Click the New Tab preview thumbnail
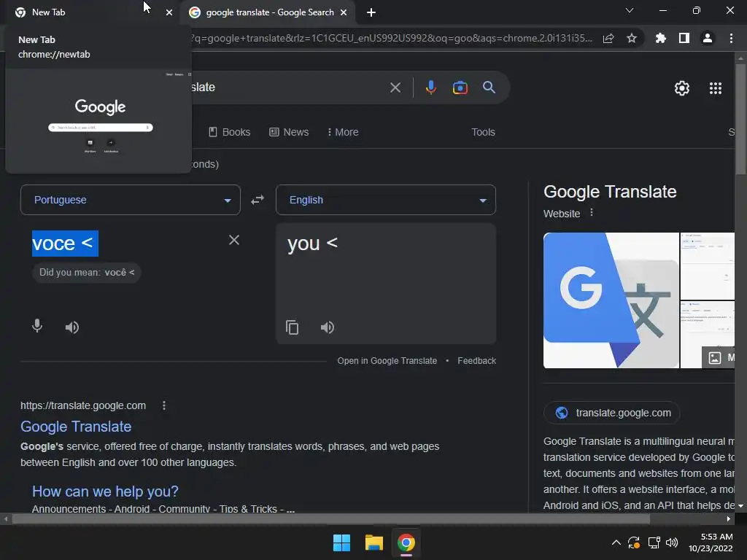 point(98,120)
